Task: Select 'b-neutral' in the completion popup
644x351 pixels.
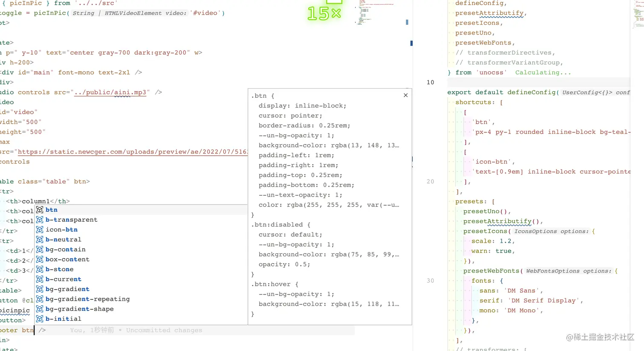Action: [x=141, y=239]
